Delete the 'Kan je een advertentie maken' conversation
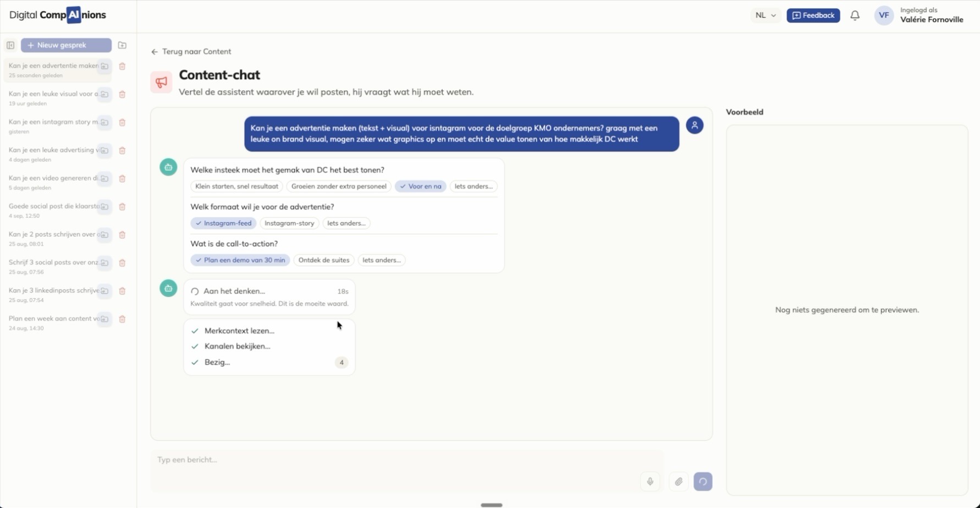980x508 pixels. (122, 66)
